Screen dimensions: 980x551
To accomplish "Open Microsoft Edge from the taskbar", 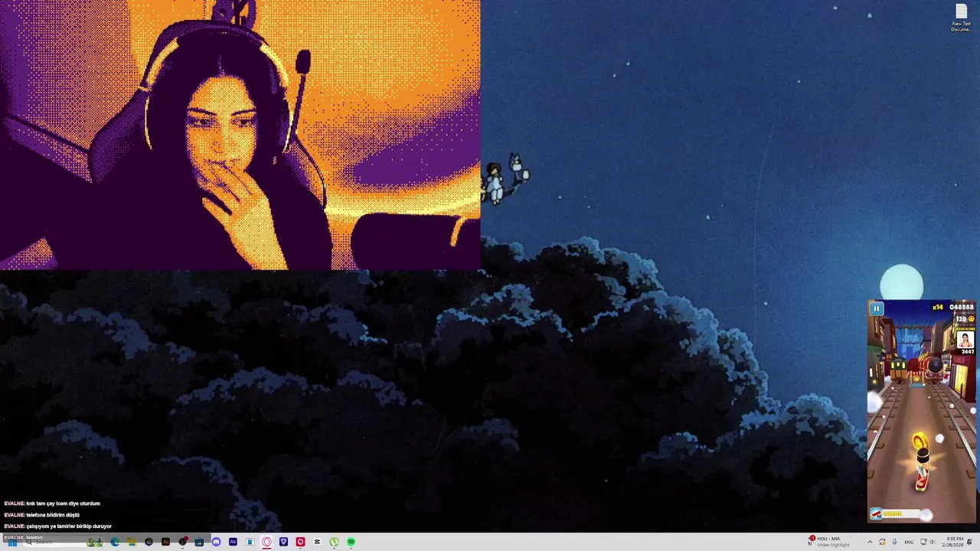I will coord(115,542).
